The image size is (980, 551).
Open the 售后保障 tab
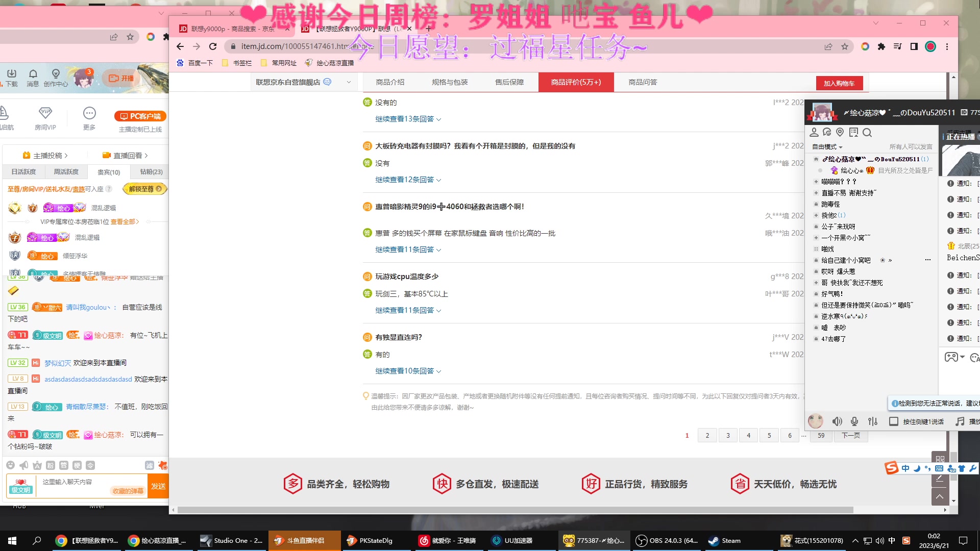(x=509, y=82)
